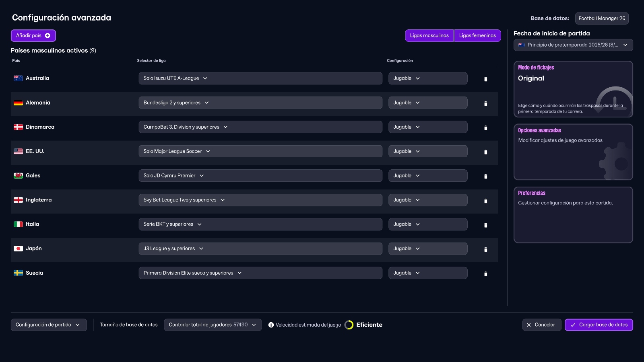644x362 pixels.
Task: Open the Preferencias panel
Action: point(573,215)
